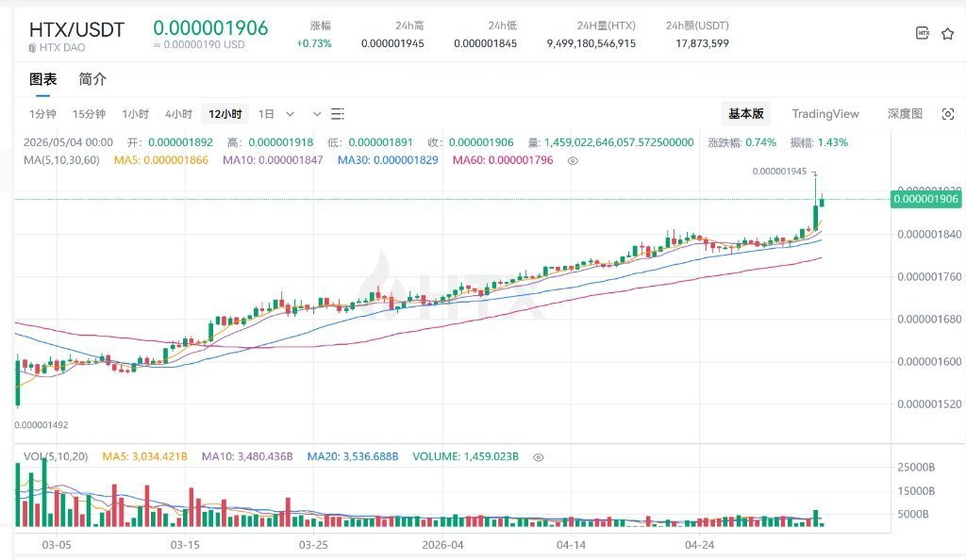Click the VOLUME: 1,459.023B legend
Viewport: 966px width, 560px height.
coord(466,456)
